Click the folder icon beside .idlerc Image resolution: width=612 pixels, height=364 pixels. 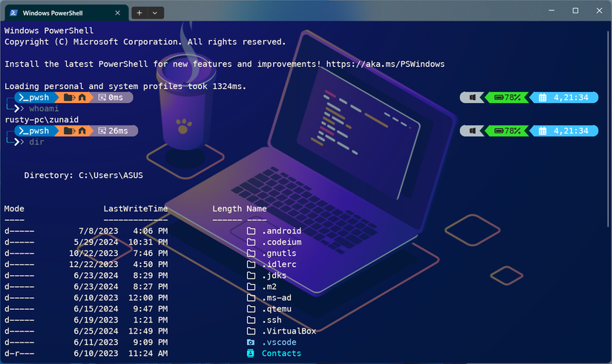[x=251, y=264]
